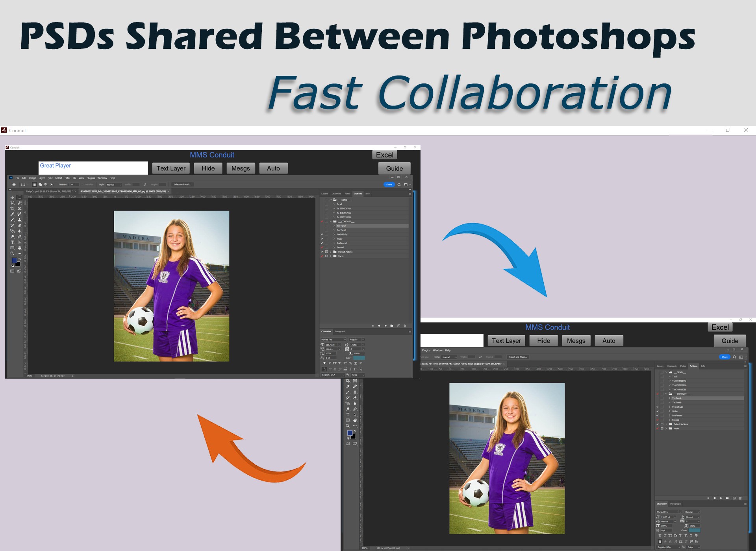Open Regular font style dropdown in lower window
756x551 pixels.
692,512
